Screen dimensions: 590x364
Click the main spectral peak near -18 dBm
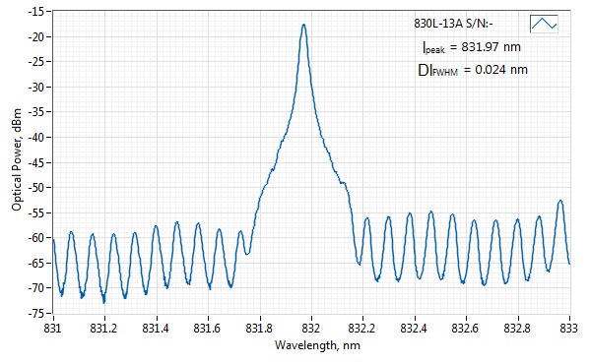pos(303,26)
